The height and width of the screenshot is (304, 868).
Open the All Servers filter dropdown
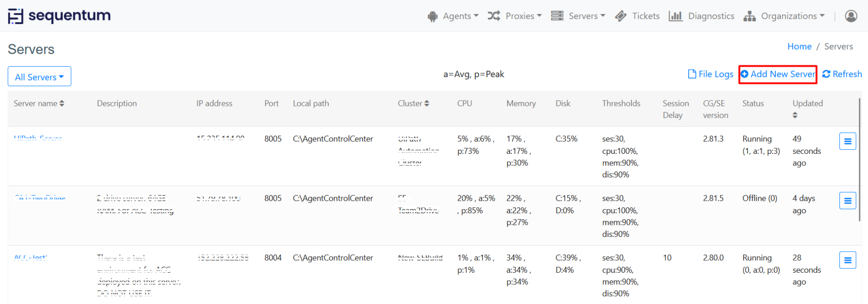(x=40, y=77)
